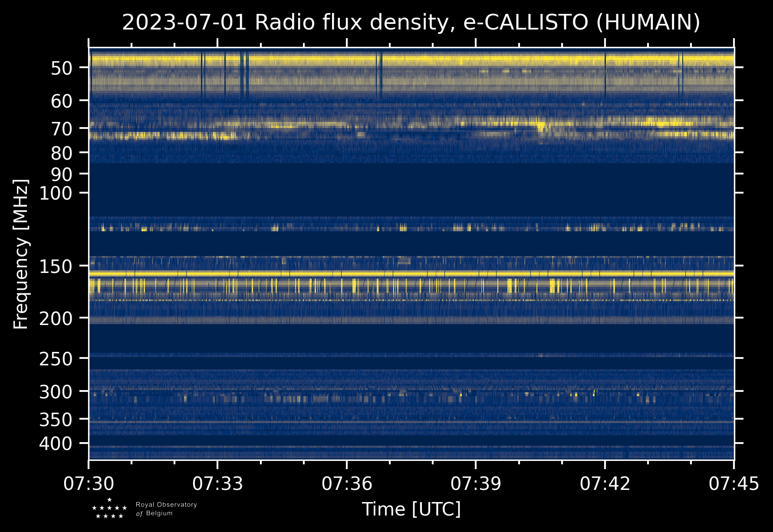Click the plot title mentioning e-CALLISTO (HUMAIN)
This screenshot has width=773, height=532.
coord(411,23)
